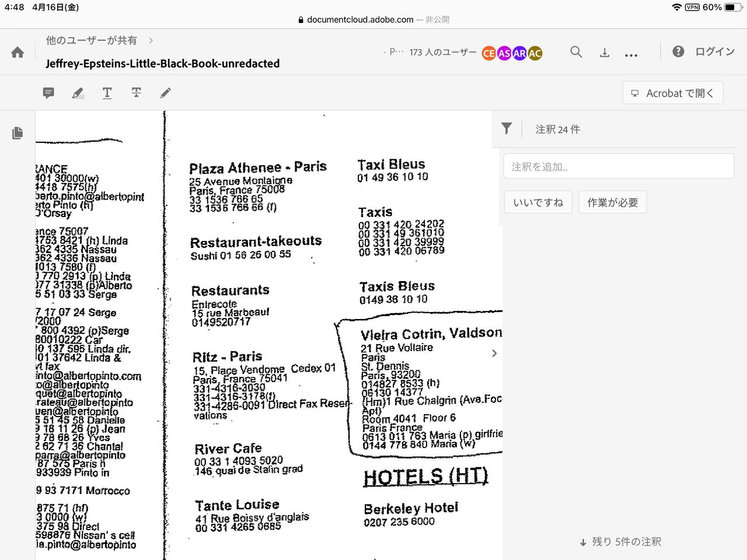Click the River Cafe entry
Viewport: 747px width, 560px height.
[228, 449]
